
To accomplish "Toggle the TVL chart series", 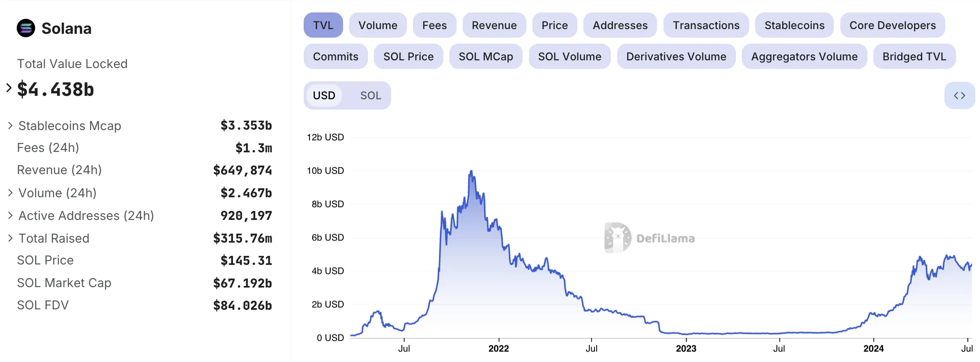I will 323,25.
